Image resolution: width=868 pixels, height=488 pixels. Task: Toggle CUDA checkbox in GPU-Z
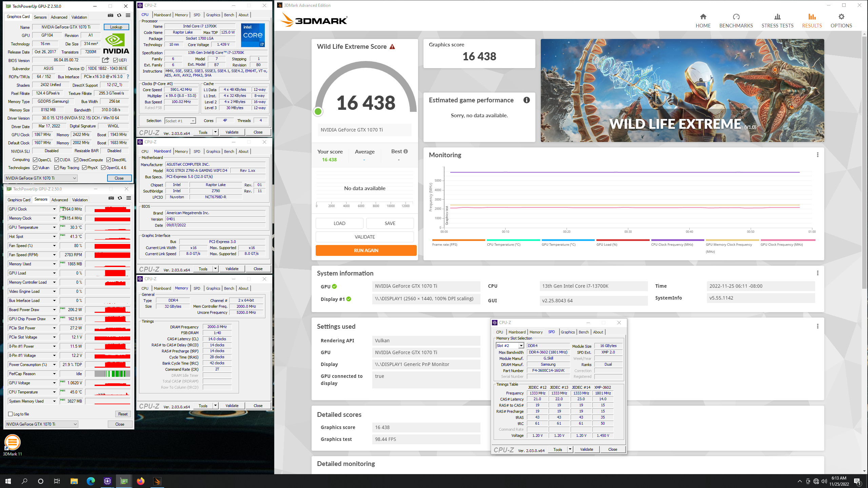[x=57, y=160]
